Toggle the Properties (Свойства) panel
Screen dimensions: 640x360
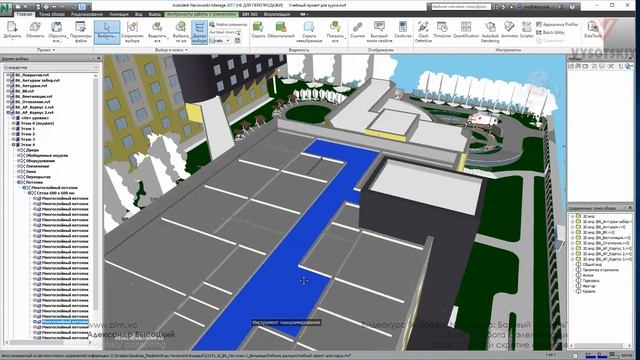(x=403, y=30)
